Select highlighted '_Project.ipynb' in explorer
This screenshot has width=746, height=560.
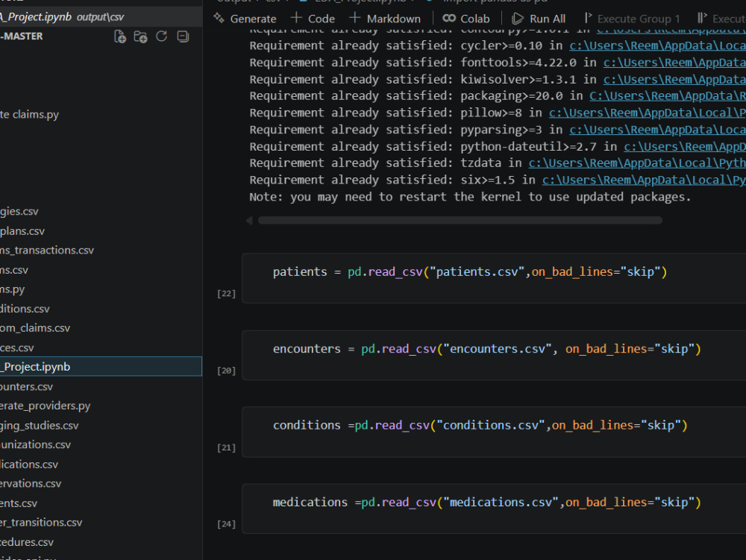[101, 367]
